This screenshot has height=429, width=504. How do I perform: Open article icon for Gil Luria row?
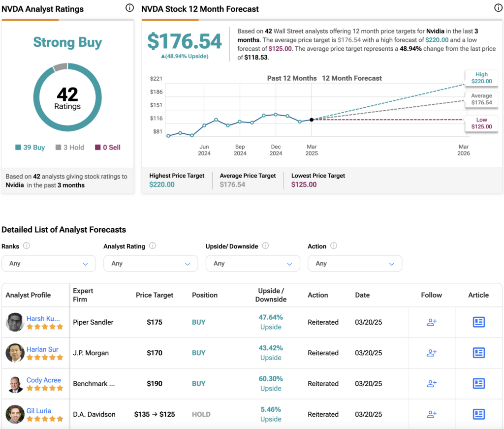point(478,414)
